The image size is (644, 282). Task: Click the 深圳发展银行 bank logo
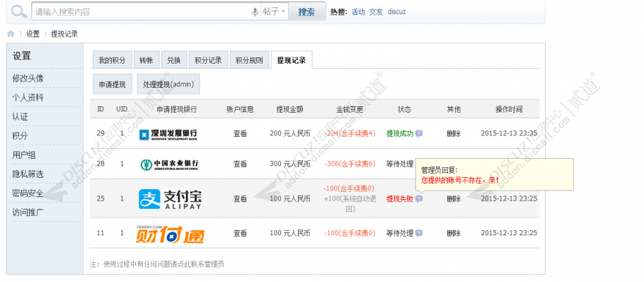pos(168,134)
